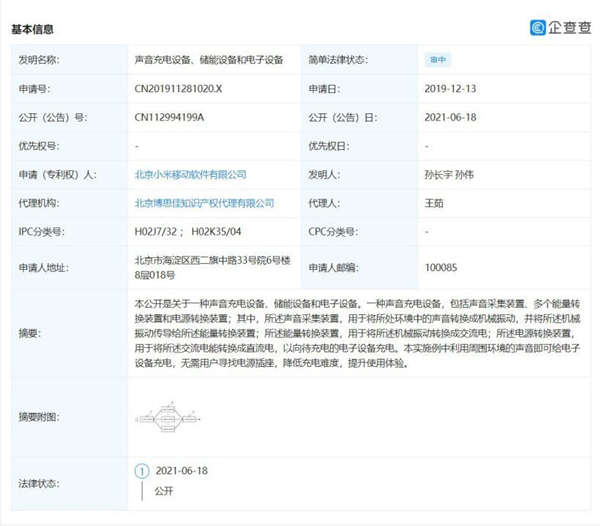The height and width of the screenshot is (526, 600).
Task: Select invention name 声音充电设备、储能设备和电子设备
Action: [x=209, y=60]
